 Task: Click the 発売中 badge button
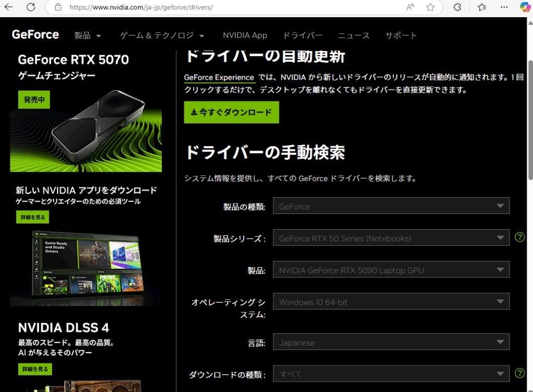(x=34, y=99)
